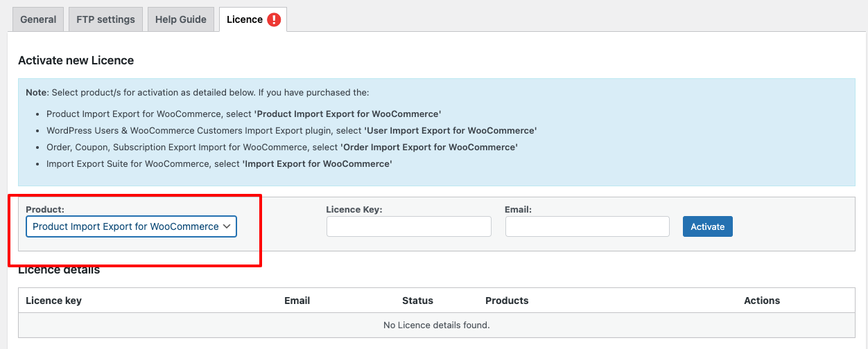Click 'User Import Export for WooCommerce' note text

click(x=451, y=130)
